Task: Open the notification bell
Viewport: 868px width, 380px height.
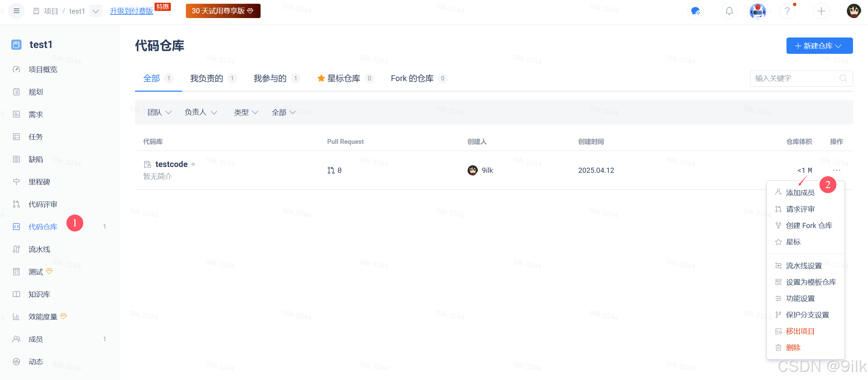Action: (729, 11)
